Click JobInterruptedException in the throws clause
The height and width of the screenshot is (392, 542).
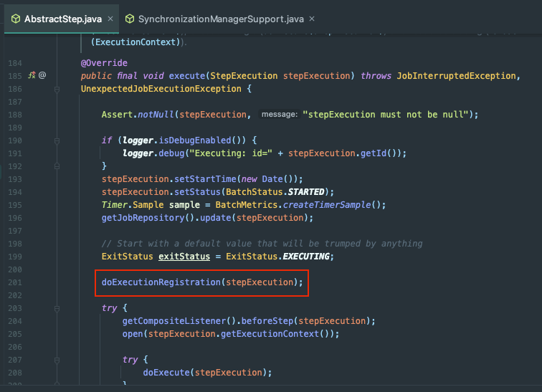[x=456, y=76]
